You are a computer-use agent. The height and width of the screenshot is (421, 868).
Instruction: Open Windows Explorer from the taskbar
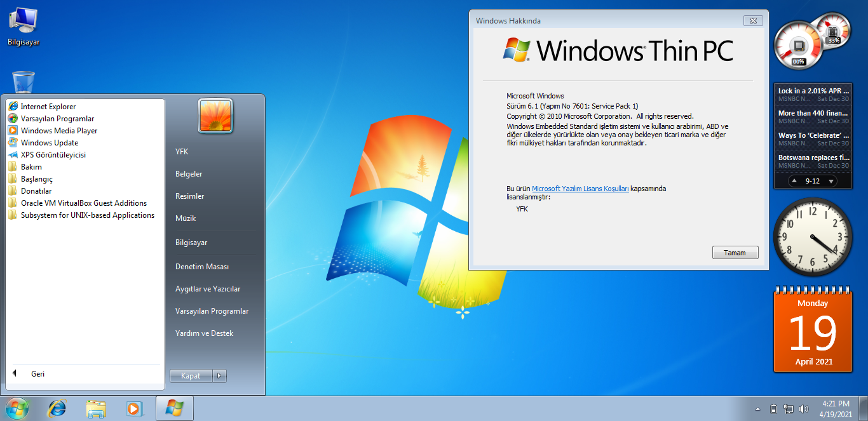[96, 408]
